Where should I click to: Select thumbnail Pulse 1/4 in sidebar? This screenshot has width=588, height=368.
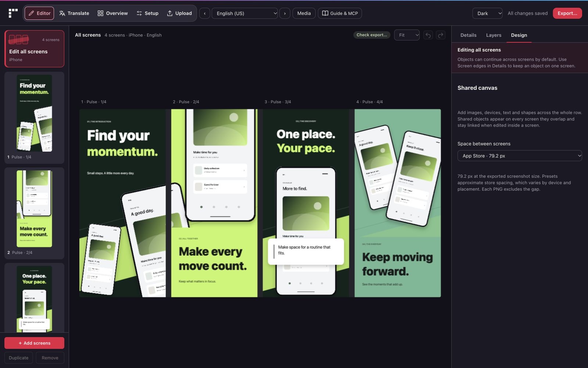coord(35,118)
